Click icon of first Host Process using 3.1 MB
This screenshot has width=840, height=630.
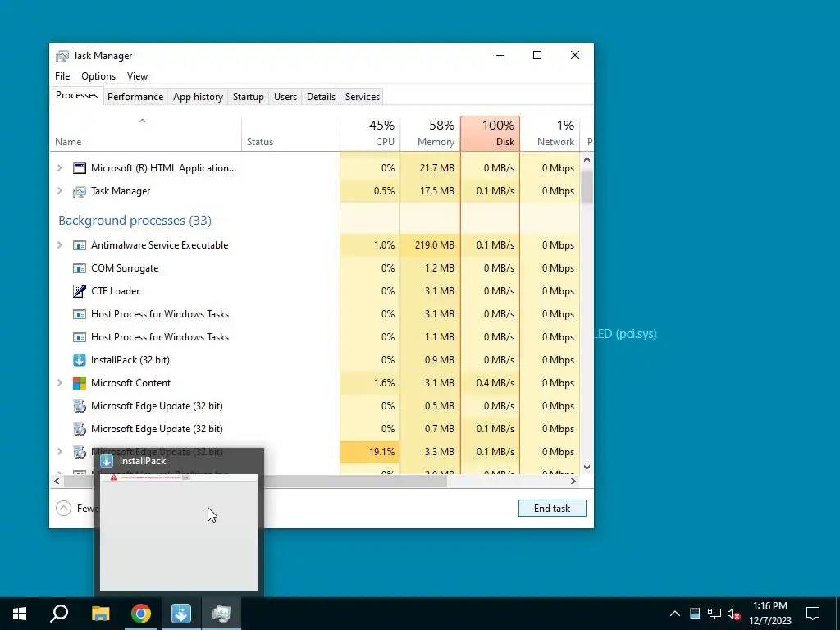pyautogui.click(x=80, y=314)
